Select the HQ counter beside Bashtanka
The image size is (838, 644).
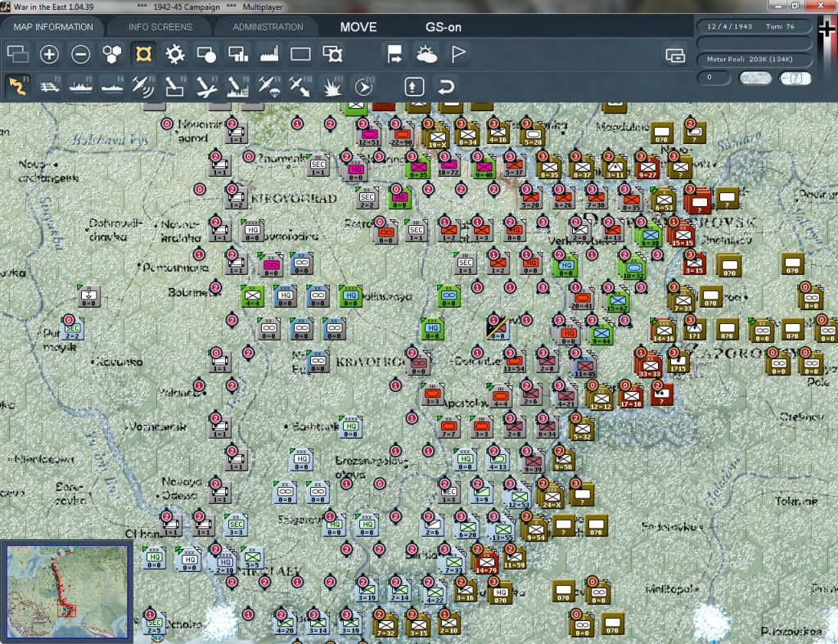pyautogui.click(x=350, y=426)
